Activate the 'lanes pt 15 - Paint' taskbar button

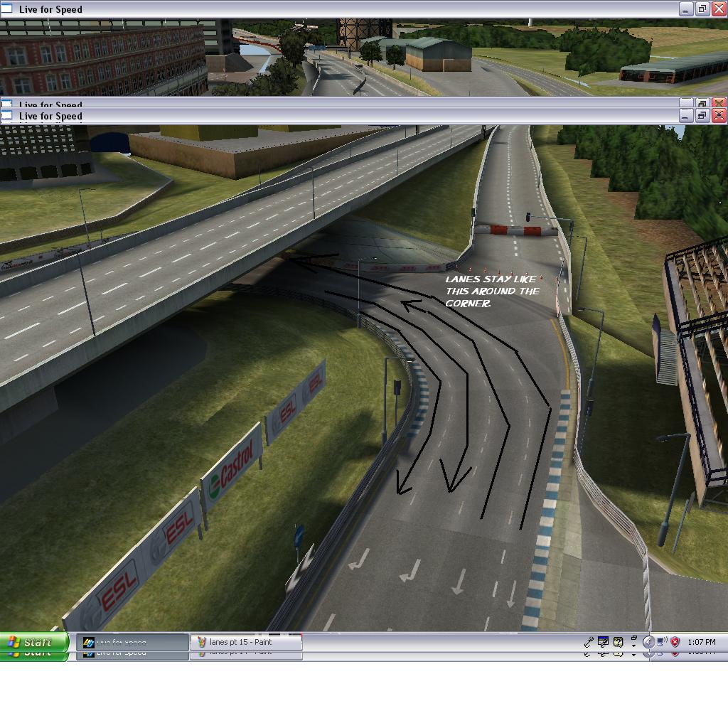pyautogui.click(x=246, y=642)
